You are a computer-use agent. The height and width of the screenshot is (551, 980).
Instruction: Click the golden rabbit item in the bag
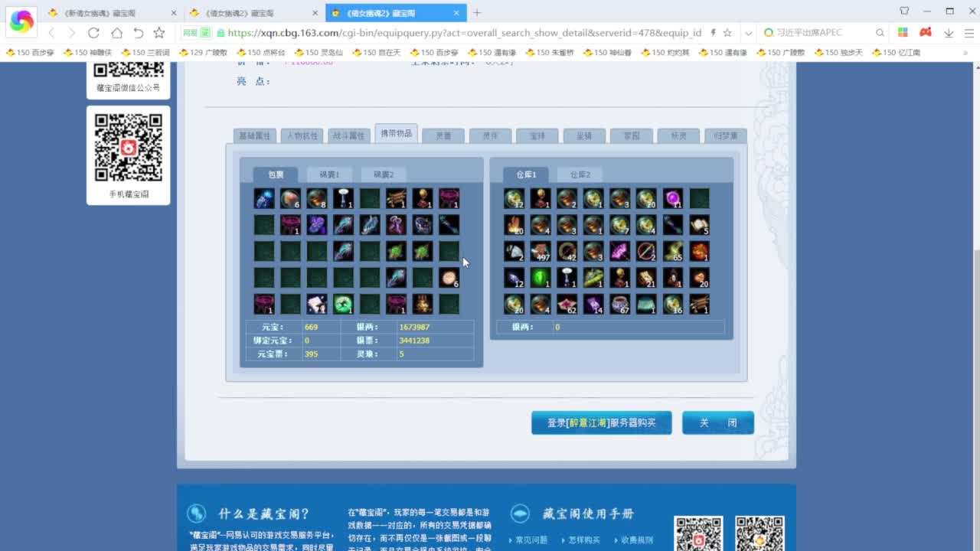423,304
